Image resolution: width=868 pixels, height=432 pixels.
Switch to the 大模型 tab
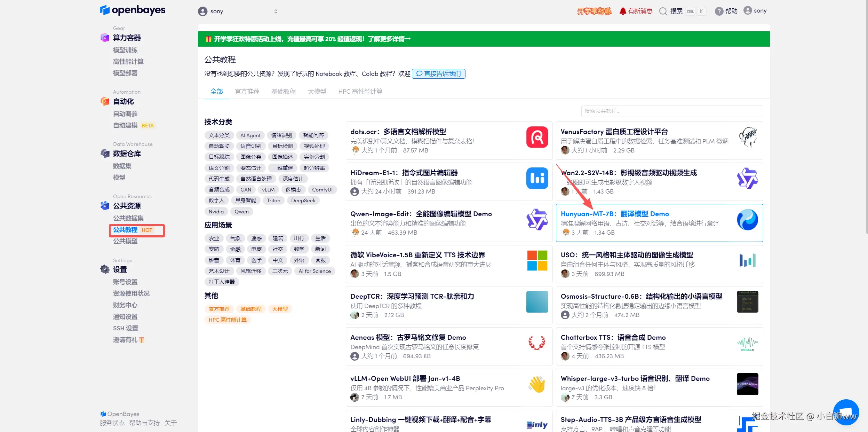pyautogui.click(x=317, y=92)
